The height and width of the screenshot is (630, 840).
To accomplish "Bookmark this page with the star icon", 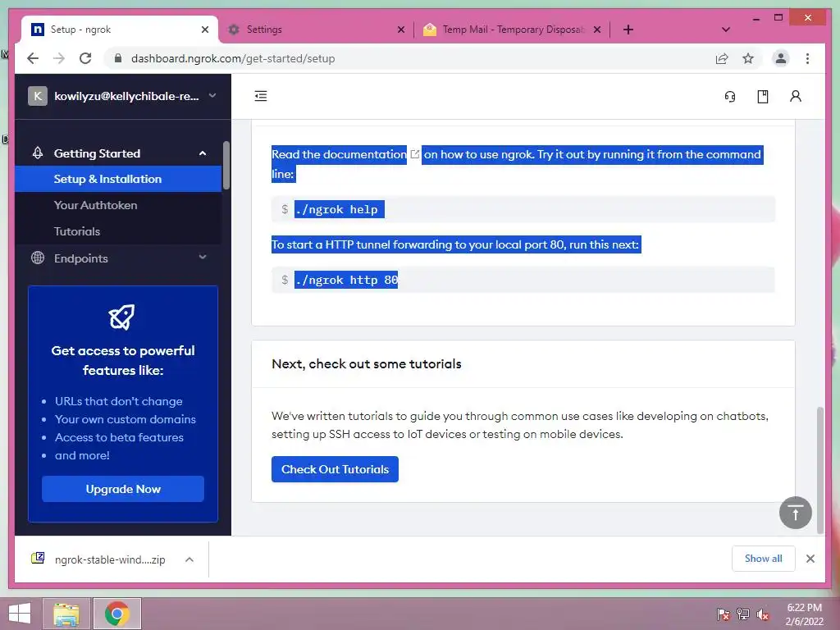I will [748, 58].
